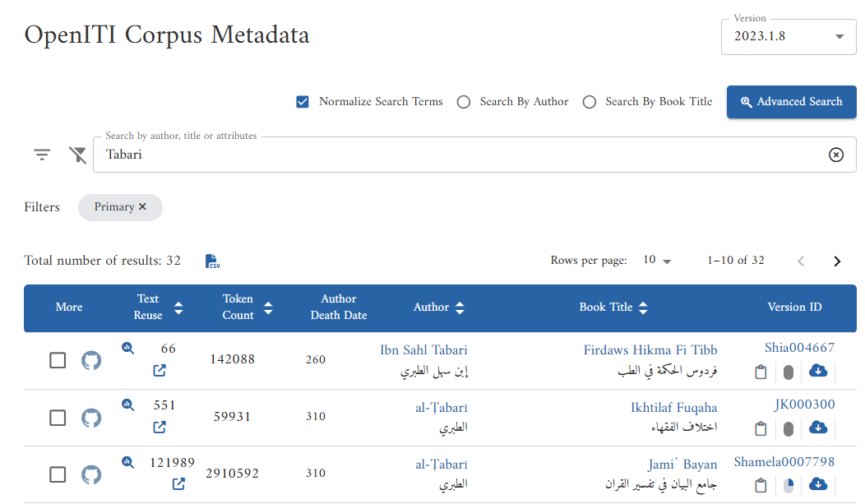
Task: Enable Search By Book Title option
Action: click(589, 101)
